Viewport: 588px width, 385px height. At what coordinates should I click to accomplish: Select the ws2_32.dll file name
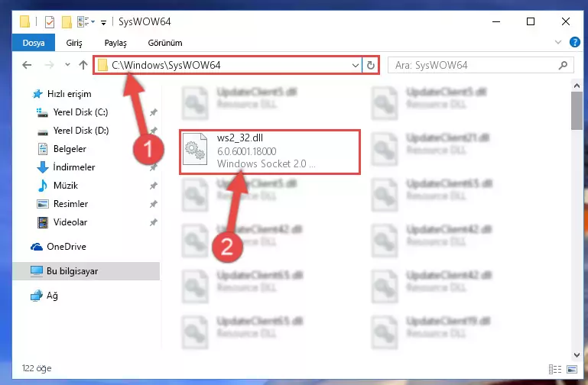tap(240, 137)
